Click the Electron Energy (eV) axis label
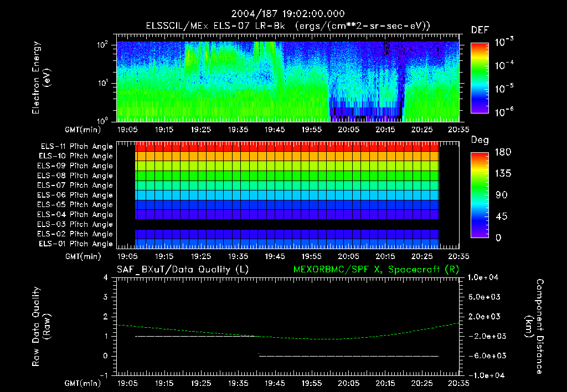Screen dimensions: 567x392 41,78
